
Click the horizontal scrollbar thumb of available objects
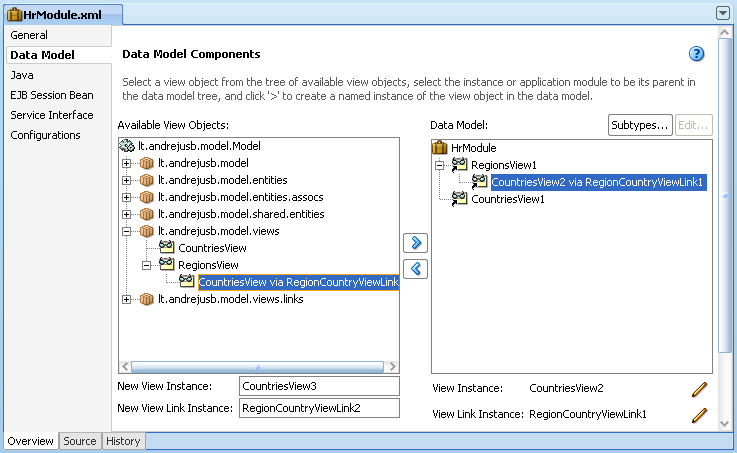257,367
